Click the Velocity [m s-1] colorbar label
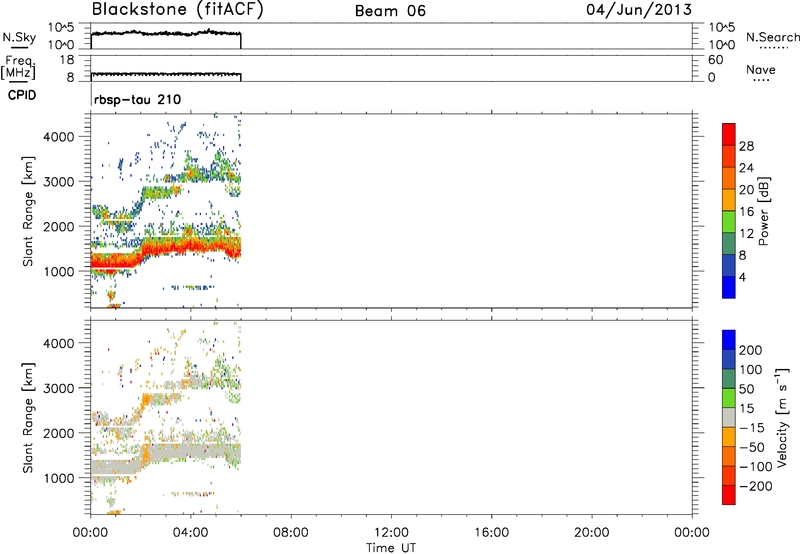 tap(781, 417)
